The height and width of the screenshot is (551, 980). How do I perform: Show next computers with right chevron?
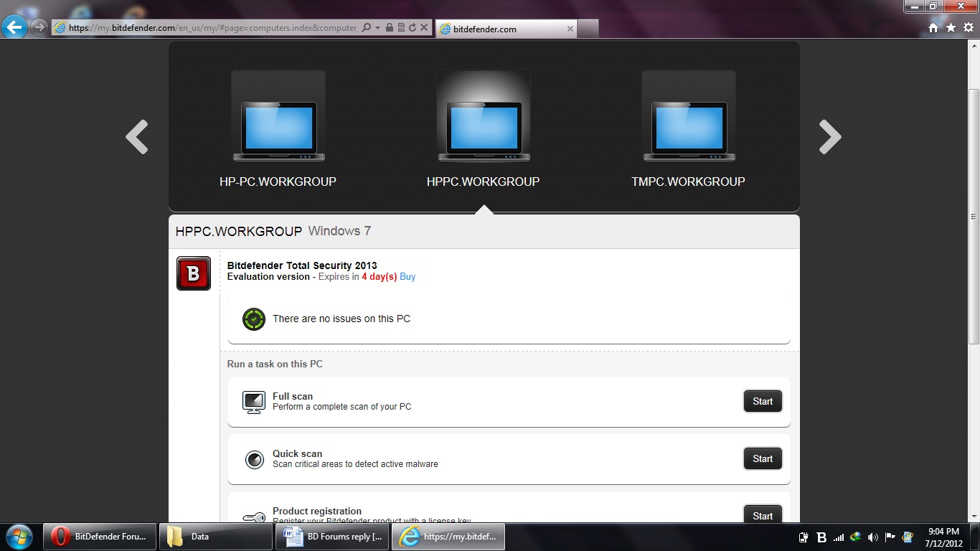point(830,136)
